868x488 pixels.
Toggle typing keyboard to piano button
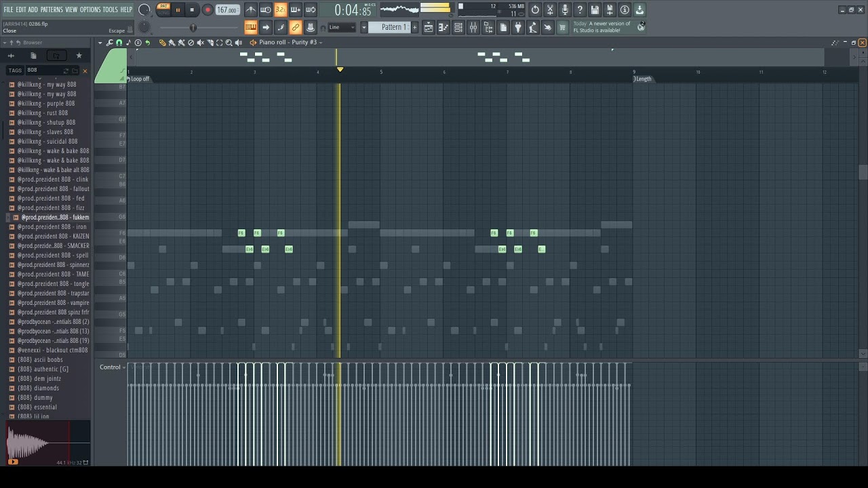pyautogui.click(x=251, y=27)
